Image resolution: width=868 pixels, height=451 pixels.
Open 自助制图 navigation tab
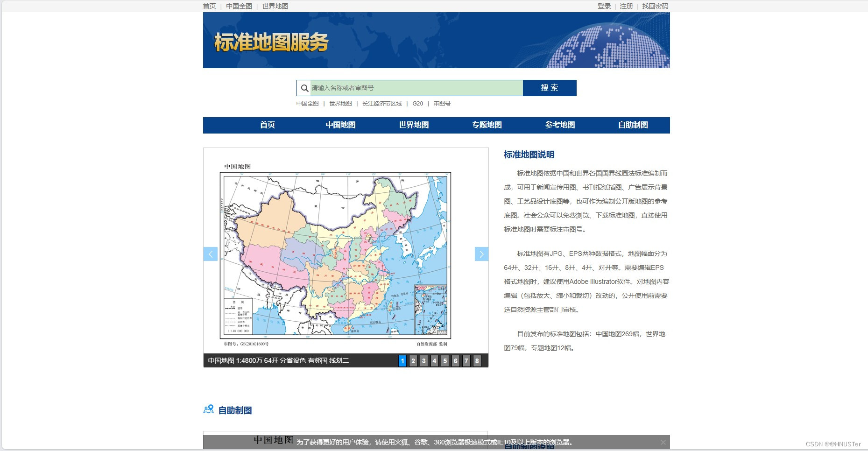tap(633, 125)
